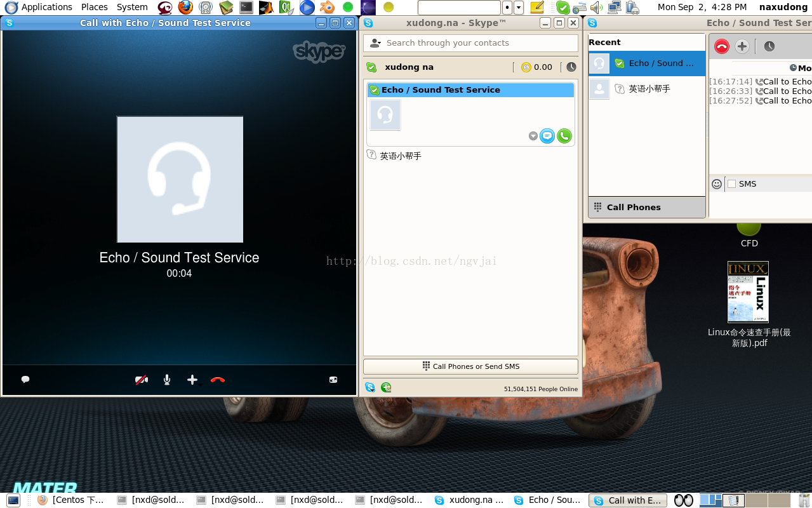The image size is (812, 508).
Task: Click the blue play-arrow launcher icon
Action: coord(307,8)
